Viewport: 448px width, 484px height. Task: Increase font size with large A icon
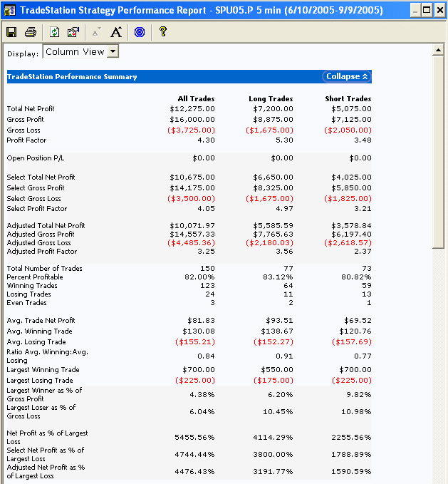click(x=116, y=32)
